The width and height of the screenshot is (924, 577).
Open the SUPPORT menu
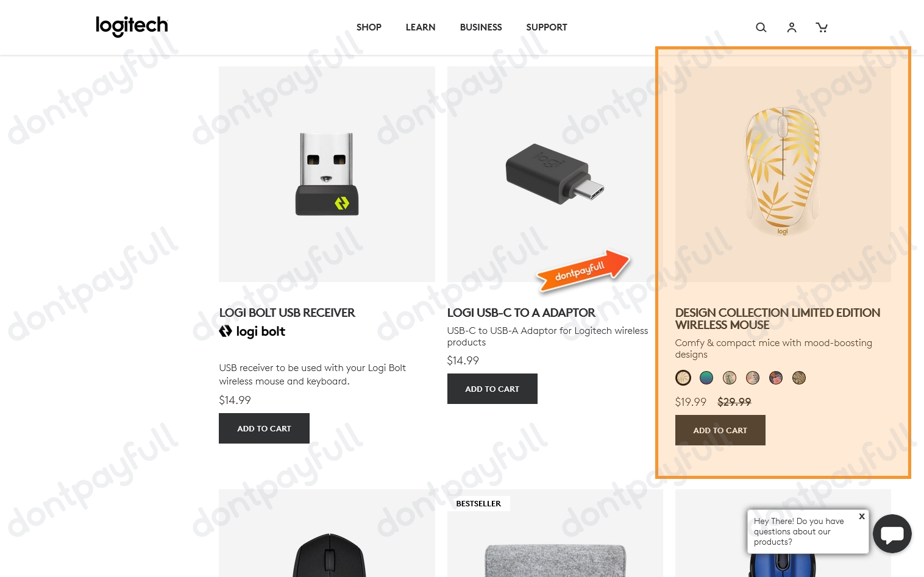pos(547,27)
